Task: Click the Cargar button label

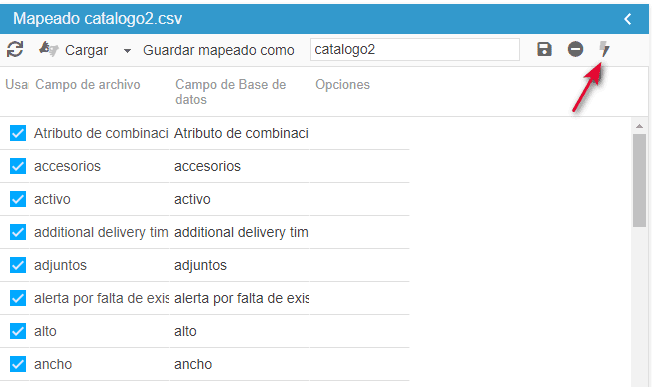Action: click(86, 50)
